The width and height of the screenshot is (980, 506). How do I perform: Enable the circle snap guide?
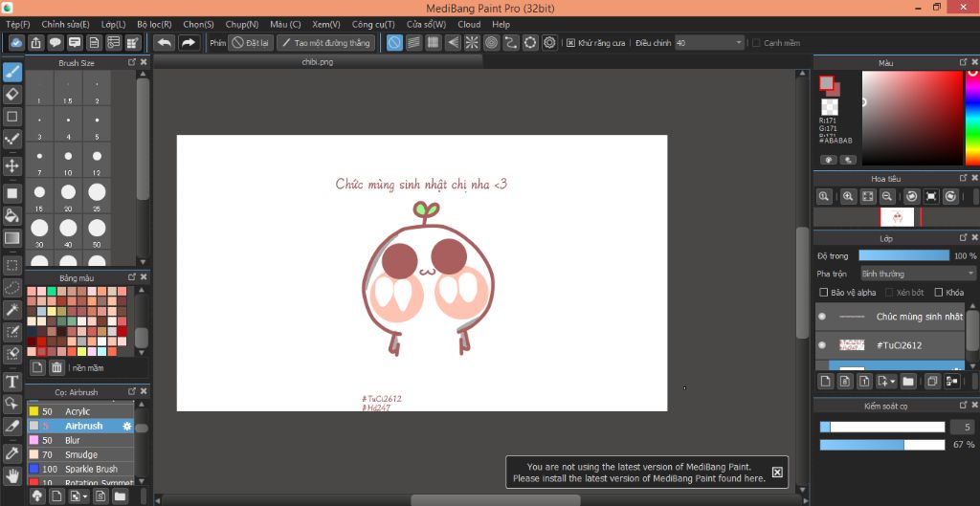tap(530, 42)
